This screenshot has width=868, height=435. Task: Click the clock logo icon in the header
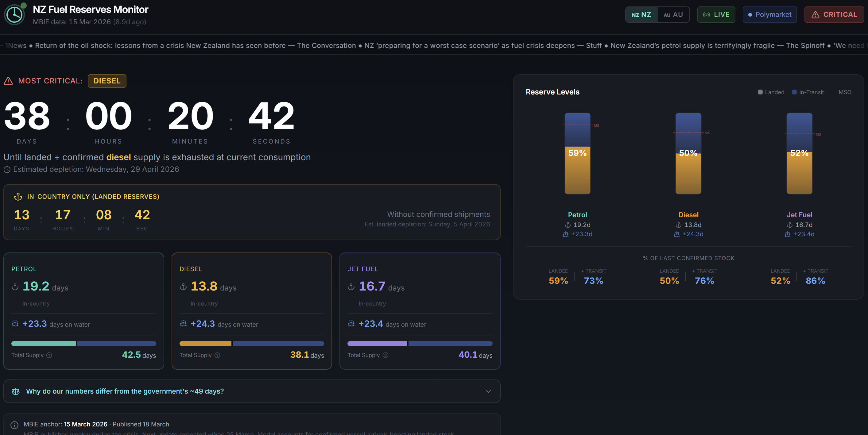(14, 15)
